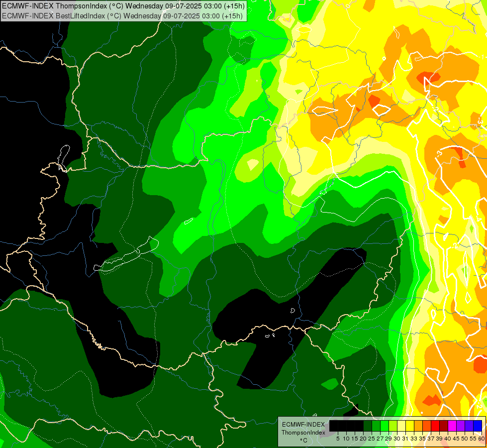Select the blue 55–60 legend swatch
This screenshot has width=487, height=448.
pos(478,426)
